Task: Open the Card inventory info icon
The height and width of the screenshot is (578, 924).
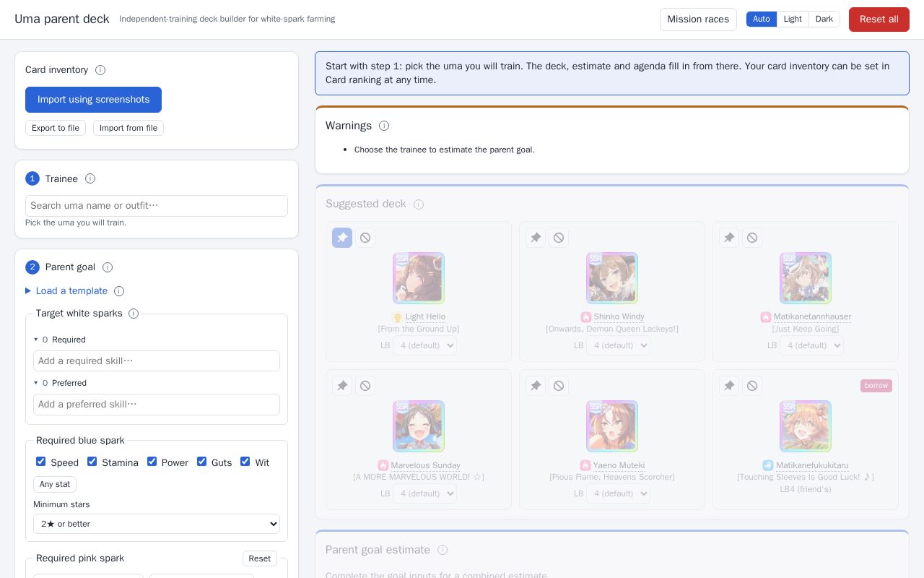Action: click(x=100, y=70)
